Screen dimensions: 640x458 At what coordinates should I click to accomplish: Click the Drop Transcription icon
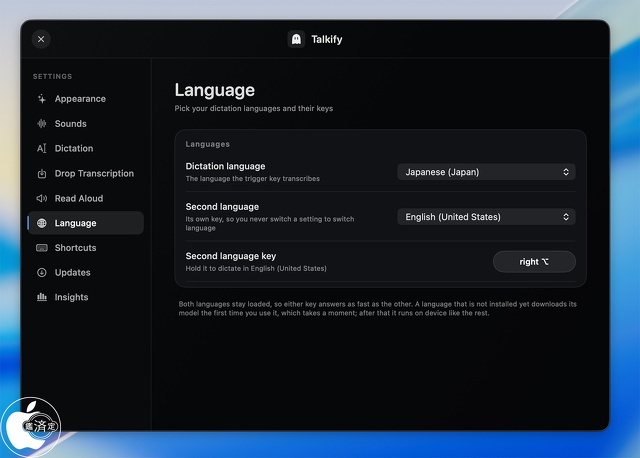(42, 174)
